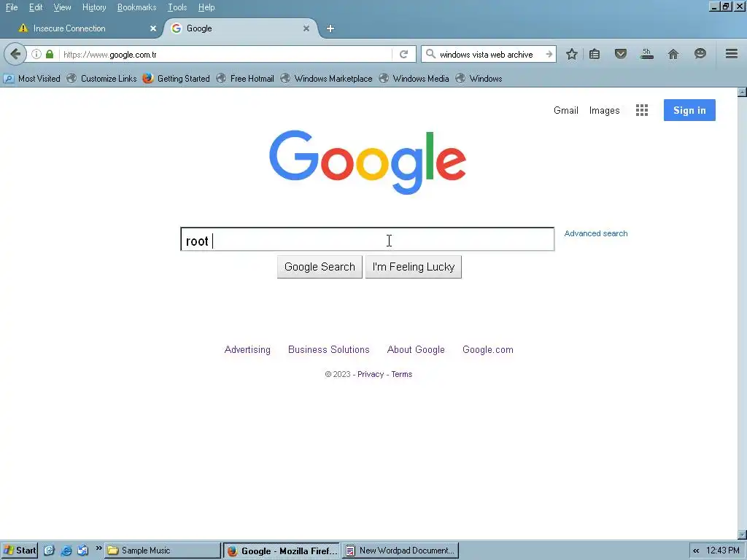The width and height of the screenshot is (747, 560).
Task: Open a new tab with the plus button
Action: [x=330, y=28]
